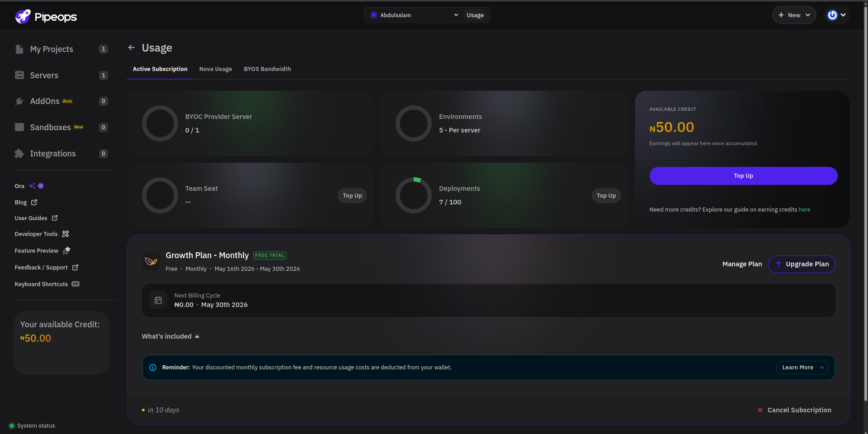
Task: Click the Growth Plan leaf icon
Action: (x=151, y=261)
